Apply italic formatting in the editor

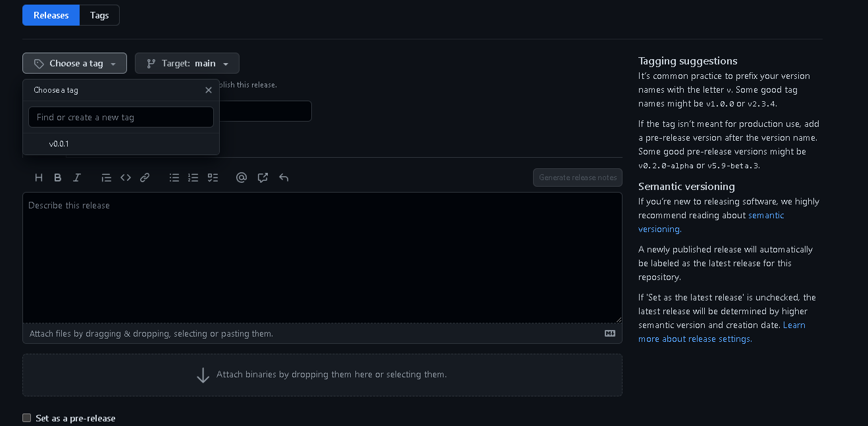77,177
